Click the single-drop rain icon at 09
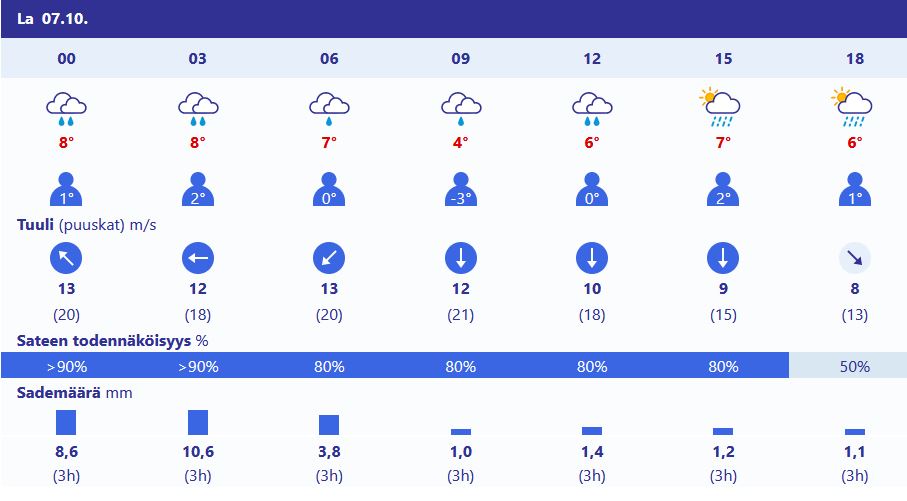 (461, 109)
